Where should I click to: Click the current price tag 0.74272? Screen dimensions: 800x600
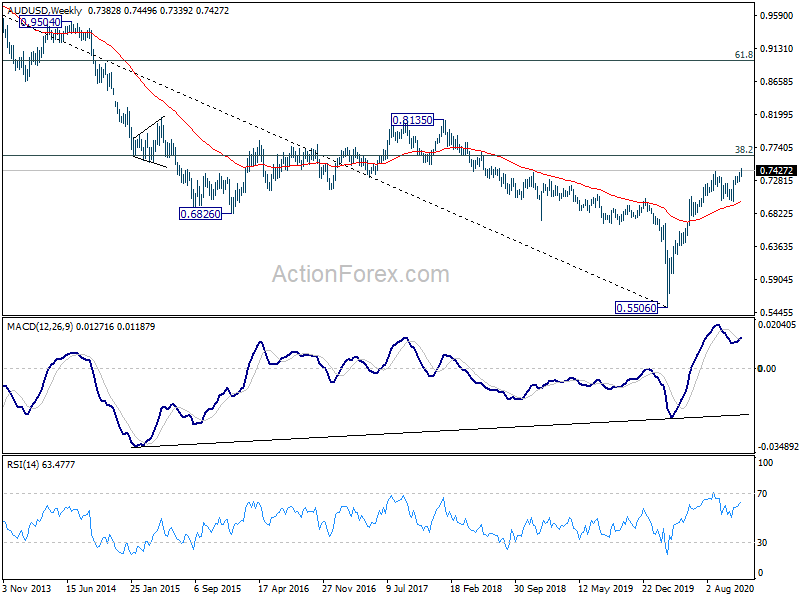click(776, 170)
